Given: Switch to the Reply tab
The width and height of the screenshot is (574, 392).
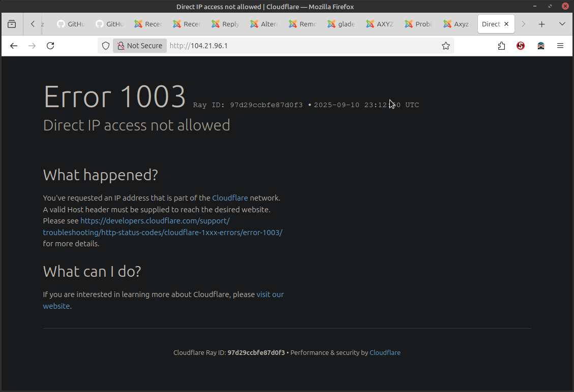Looking at the screenshot, I should click(x=225, y=24).
